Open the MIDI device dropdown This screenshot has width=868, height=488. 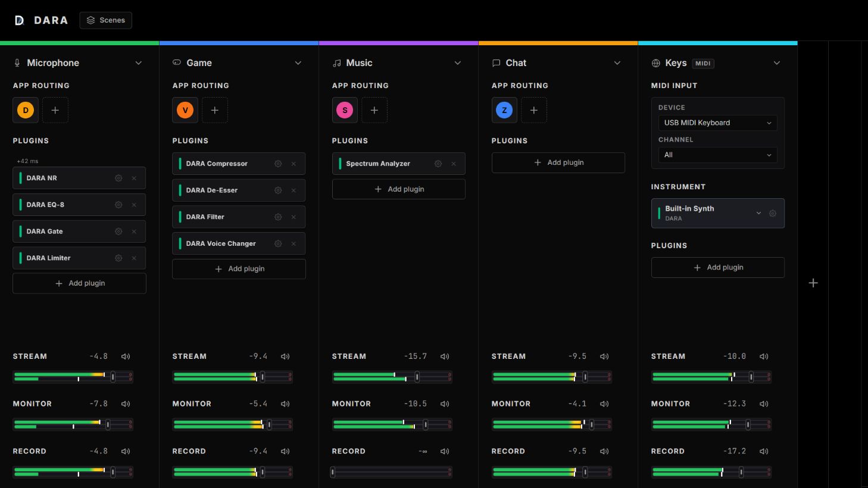pos(717,123)
